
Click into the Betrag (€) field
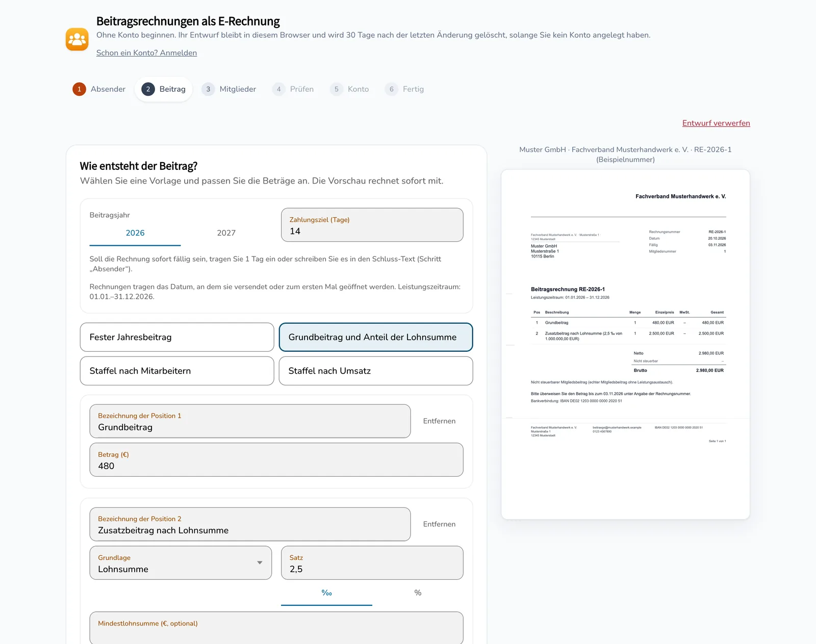[276, 460]
